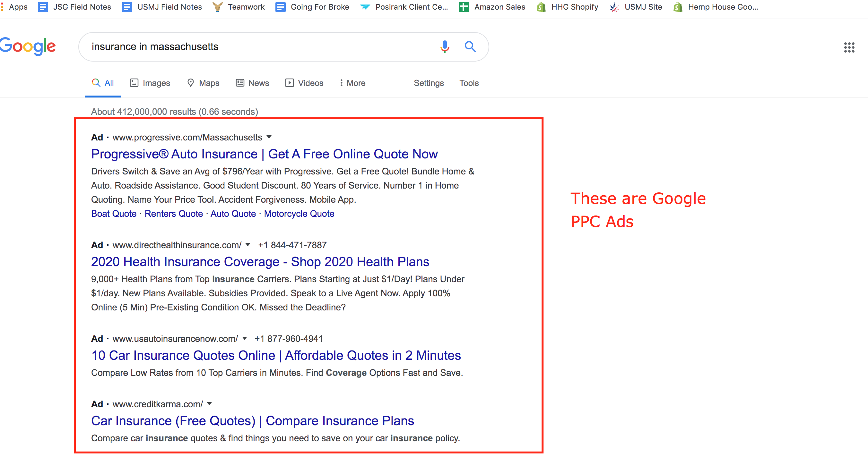This screenshot has width=868, height=456.
Task: Open Amazon Sales bookmark
Action: [492, 7]
